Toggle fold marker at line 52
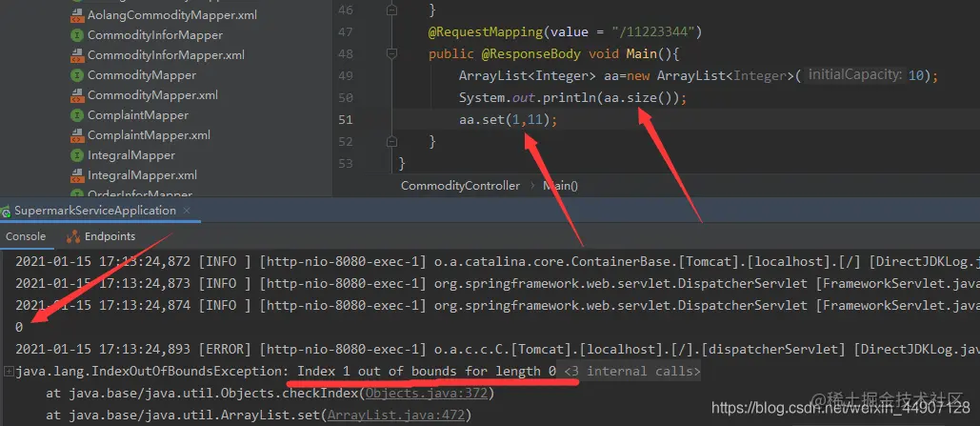 pos(391,141)
